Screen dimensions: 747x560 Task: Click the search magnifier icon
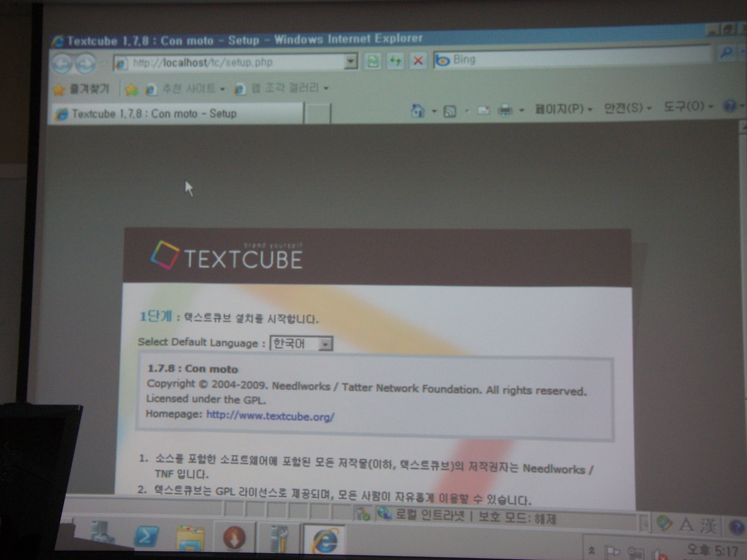[x=726, y=52]
